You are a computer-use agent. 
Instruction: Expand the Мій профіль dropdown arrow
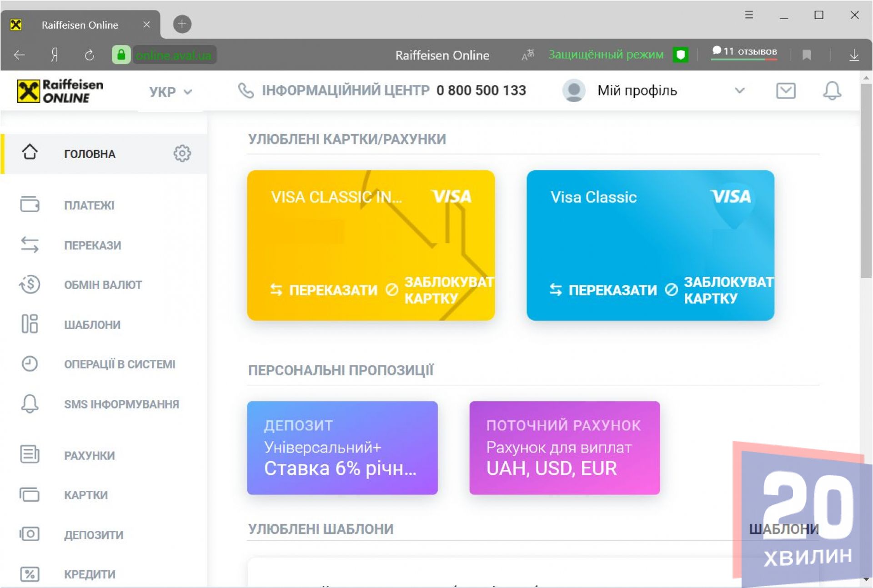click(x=739, y=90)
